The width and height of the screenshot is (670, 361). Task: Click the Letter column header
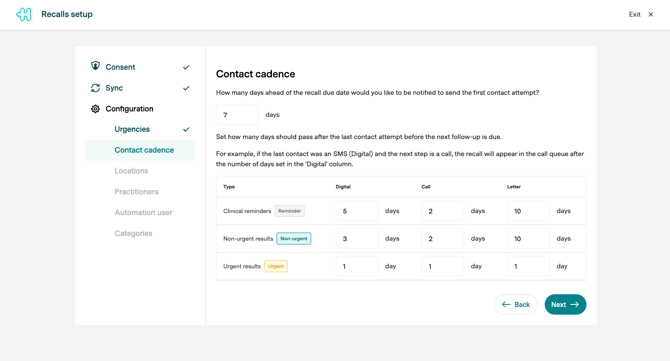click(514, 187)
